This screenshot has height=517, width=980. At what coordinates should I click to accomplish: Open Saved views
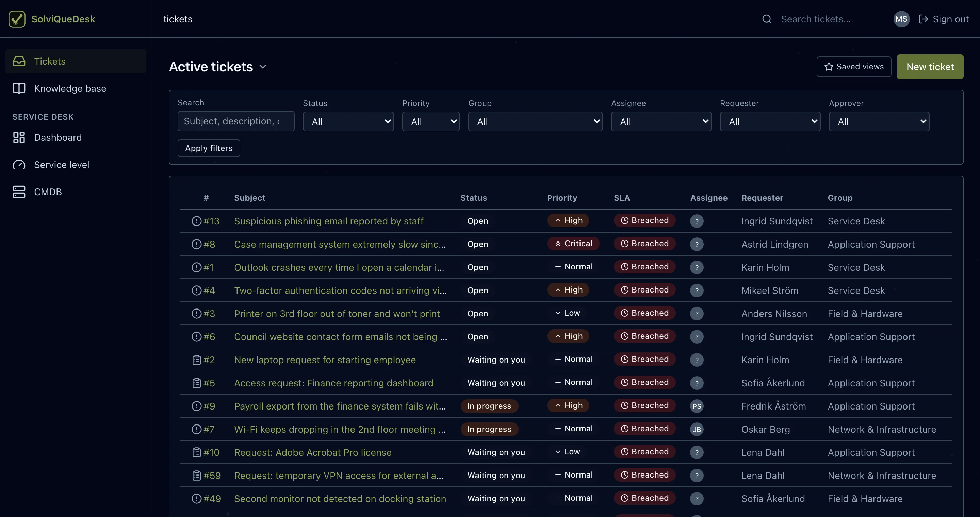click(x=854, y=67)
